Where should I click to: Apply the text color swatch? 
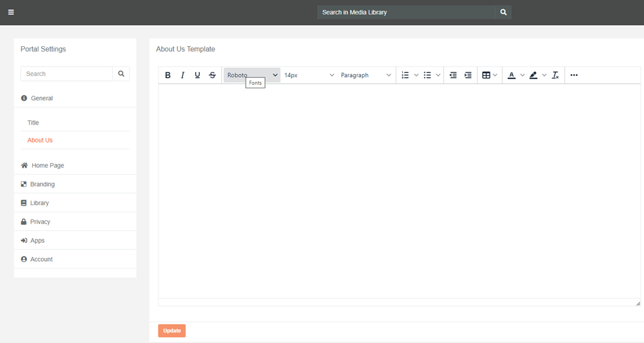click(511, 75)
